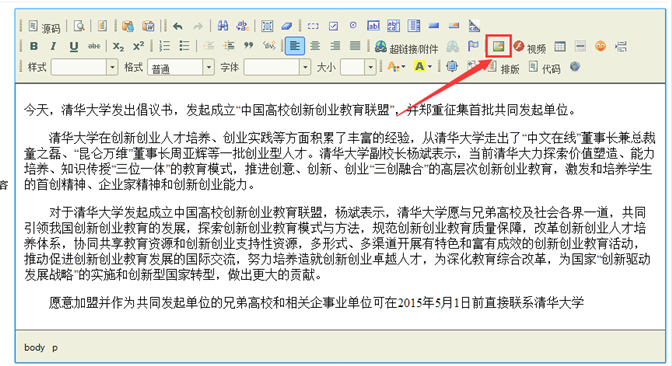Screen dimensions: 672x366
Task: Toggle the left-align button
Action: [x=295, y=46]
